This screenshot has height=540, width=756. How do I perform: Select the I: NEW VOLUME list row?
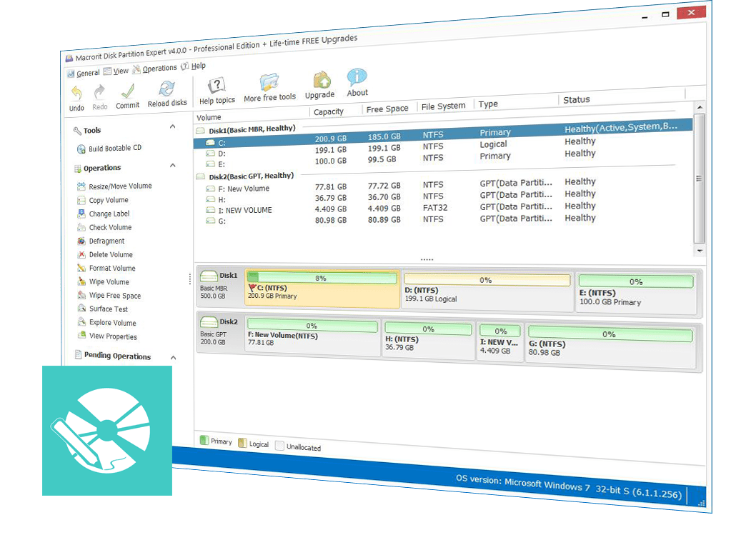click(443, 209)
